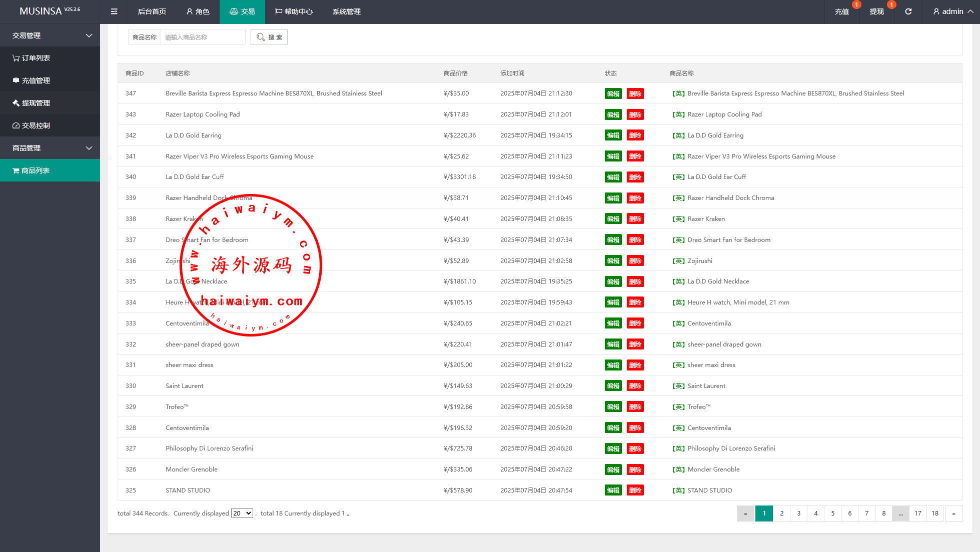Open 交易控制 with the gauge icon
The image size is (980, 552).
[x=35, y=125]
